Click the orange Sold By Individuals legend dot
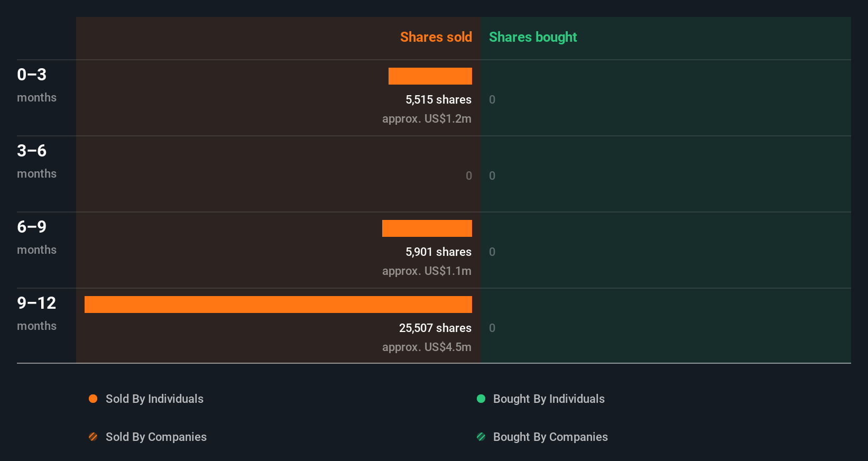Screen dimensions: 868x461 pyautogui.click(x=93, y=399)
